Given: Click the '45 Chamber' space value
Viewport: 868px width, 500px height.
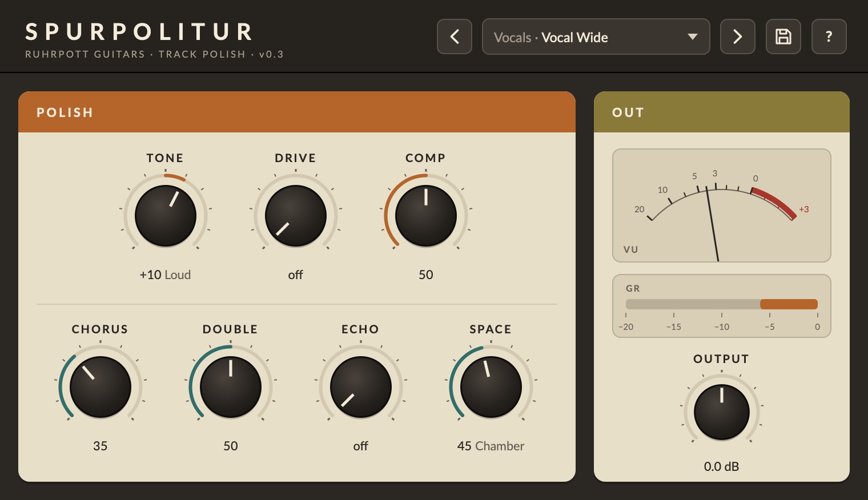Looking at the screenshot, I should point(491,446).
